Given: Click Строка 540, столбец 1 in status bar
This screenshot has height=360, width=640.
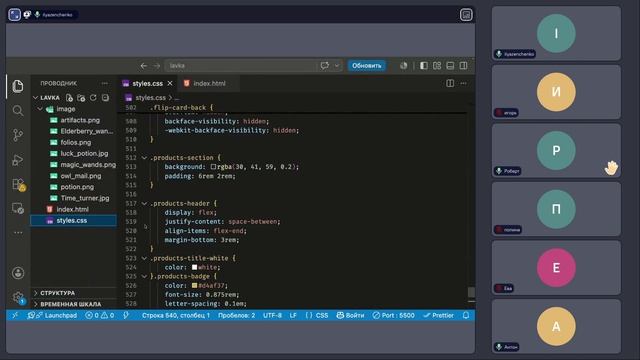Looking at the screenshot, I should [x=176, y=315].
